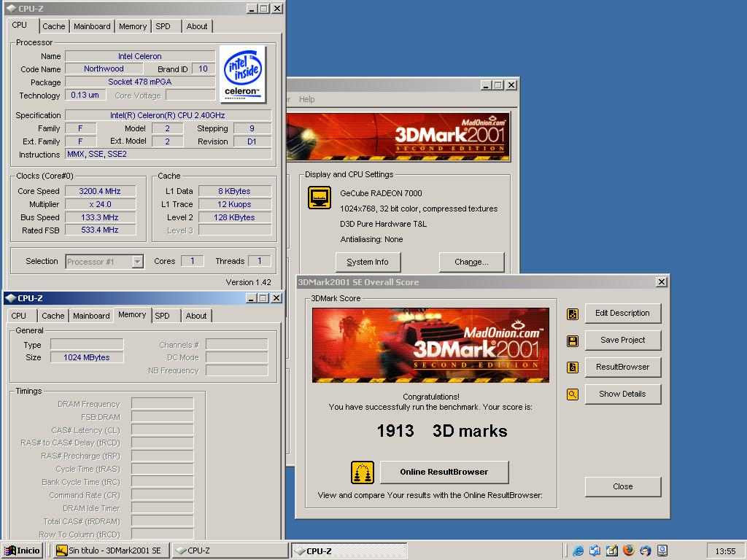Screen dimensions: 747x560
Task: Launch Thunderbird from quick launch
Action: coord(645,551)
